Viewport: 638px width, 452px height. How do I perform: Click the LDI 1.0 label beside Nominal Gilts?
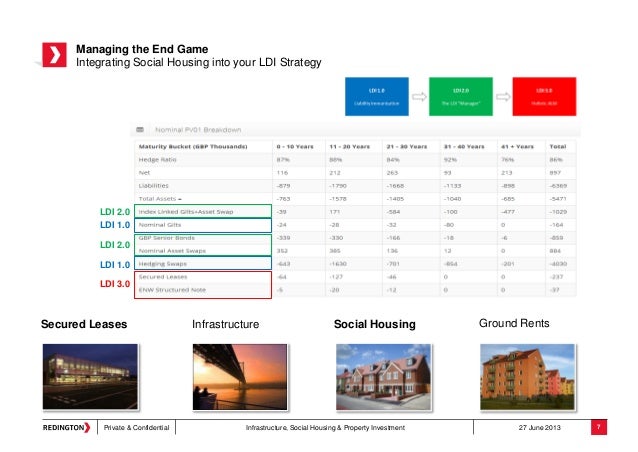[x=115, y=225]
